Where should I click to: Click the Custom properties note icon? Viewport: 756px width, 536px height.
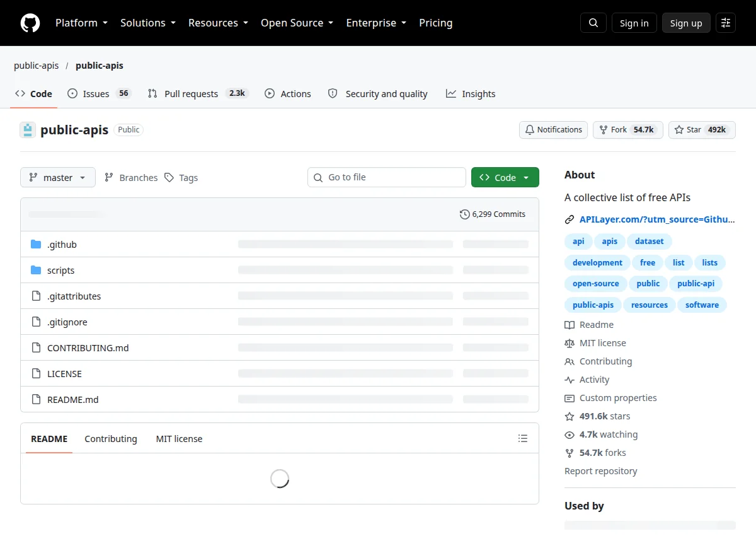570,398
